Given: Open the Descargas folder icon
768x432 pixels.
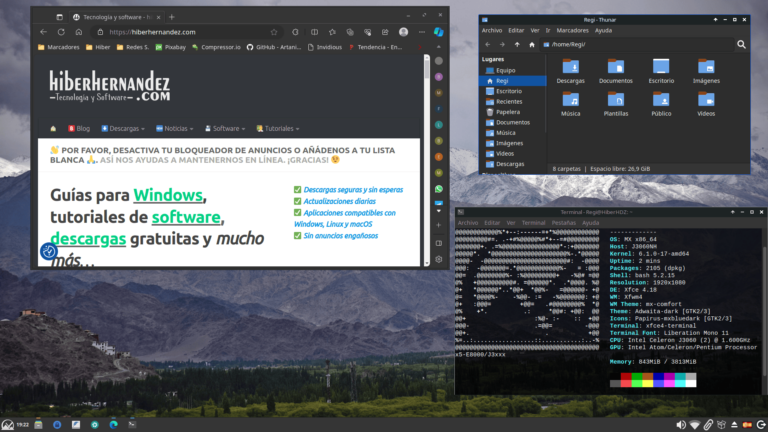Looking at the screenshot, I should 570,68.
